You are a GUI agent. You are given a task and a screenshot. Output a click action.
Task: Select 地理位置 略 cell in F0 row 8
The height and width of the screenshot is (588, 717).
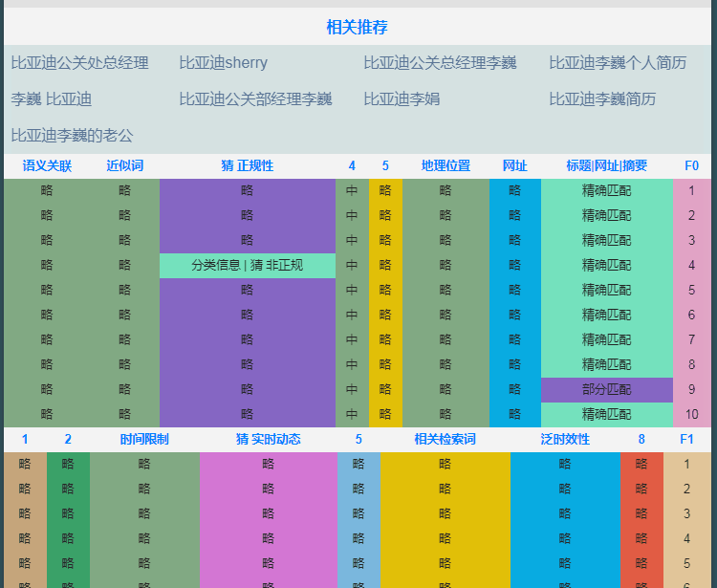(445, 364)
